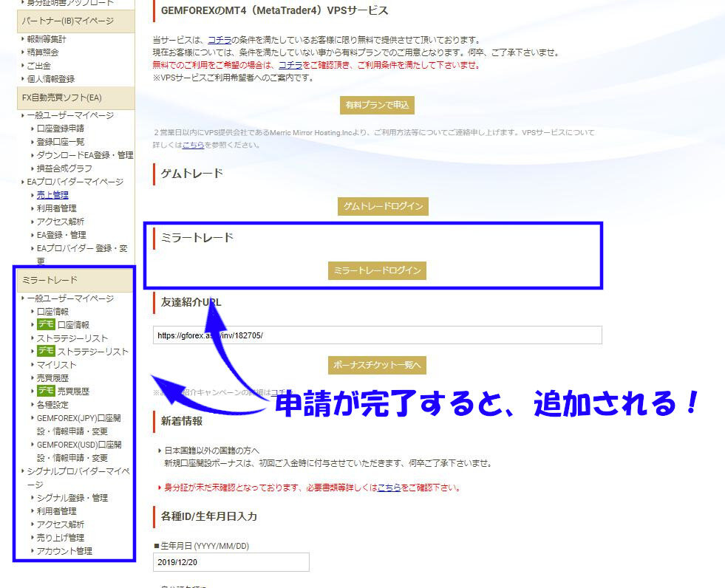Open 口座登録申請 sidebar item
This screenshot has height=588, width=725.
(60, 129)
